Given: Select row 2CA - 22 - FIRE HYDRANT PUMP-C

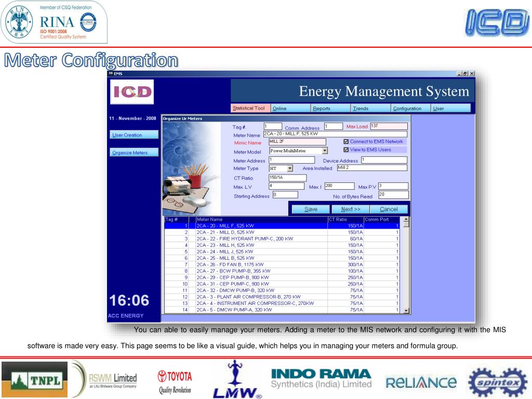Looking at the screenshot, I should pyautogui.click(x=282, y=238).
